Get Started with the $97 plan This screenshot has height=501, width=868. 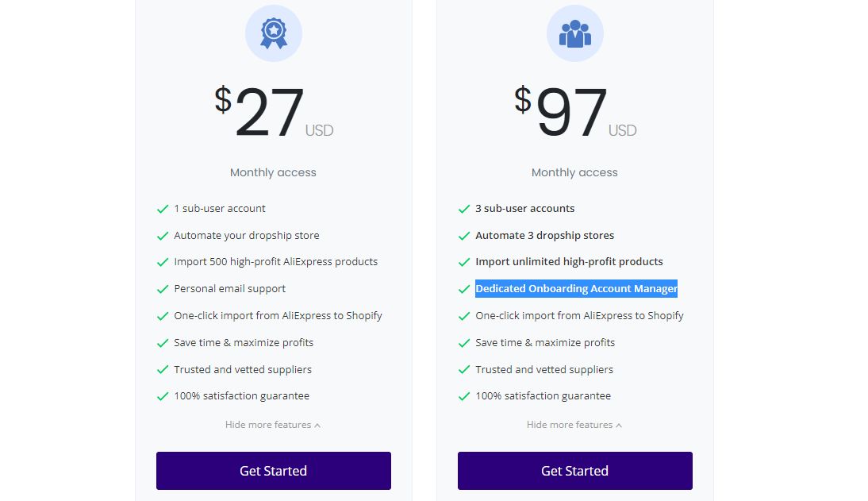574,471
